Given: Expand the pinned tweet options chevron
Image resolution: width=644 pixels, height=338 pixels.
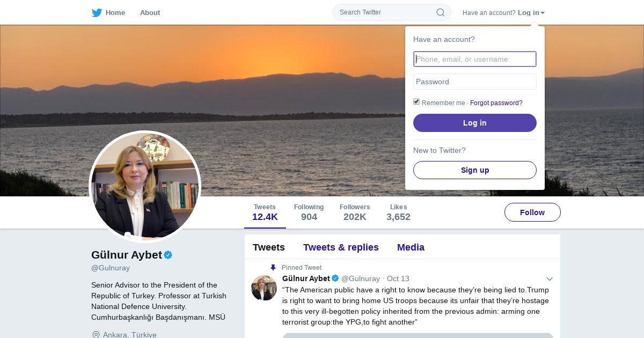Looking at the screenshot, I should coord(549,279).
